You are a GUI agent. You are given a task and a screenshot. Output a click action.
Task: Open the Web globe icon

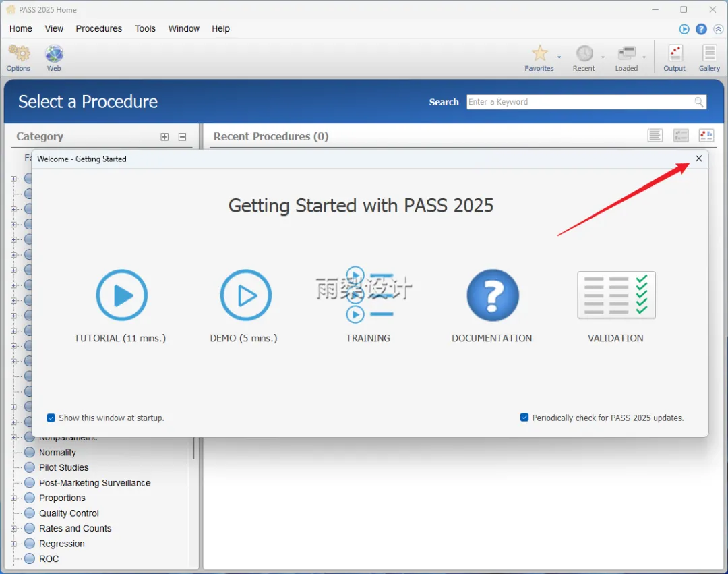54,53
